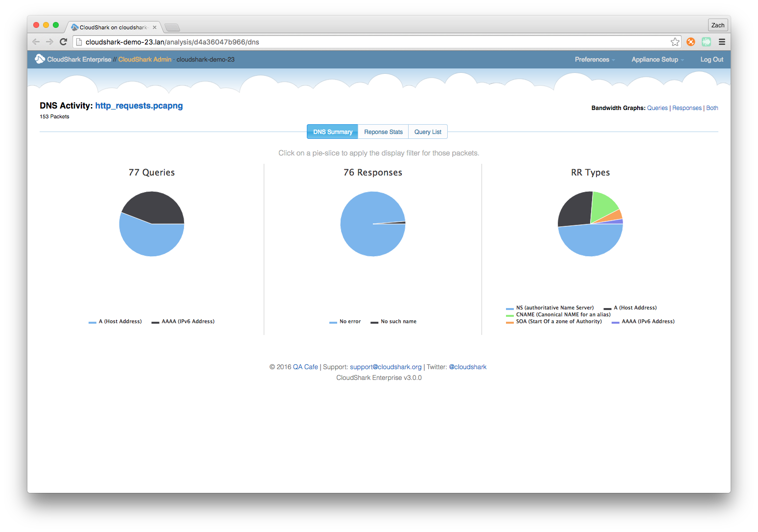
Task: Toggle AAAA (IPv6 Address) legend under RR Types
Action: tap(643, 322)
